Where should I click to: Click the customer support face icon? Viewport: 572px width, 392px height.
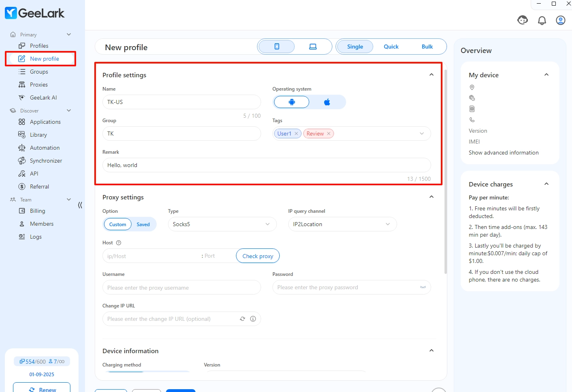pyautogui.click(x=523, y=20)
